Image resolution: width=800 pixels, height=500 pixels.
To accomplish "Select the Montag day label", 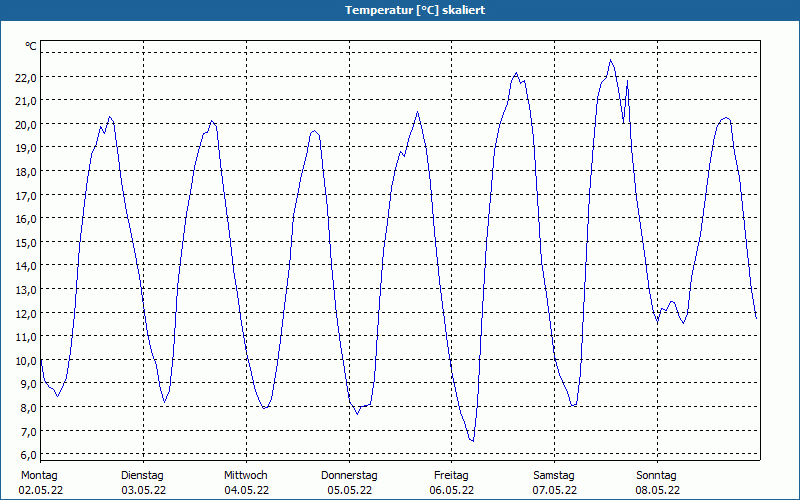I will (39, 475).
